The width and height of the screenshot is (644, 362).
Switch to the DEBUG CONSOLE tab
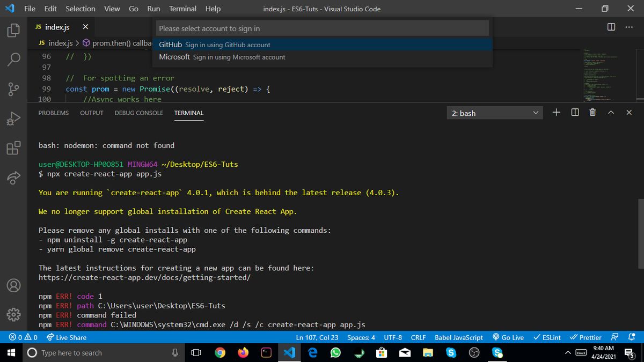click(138, 113)
